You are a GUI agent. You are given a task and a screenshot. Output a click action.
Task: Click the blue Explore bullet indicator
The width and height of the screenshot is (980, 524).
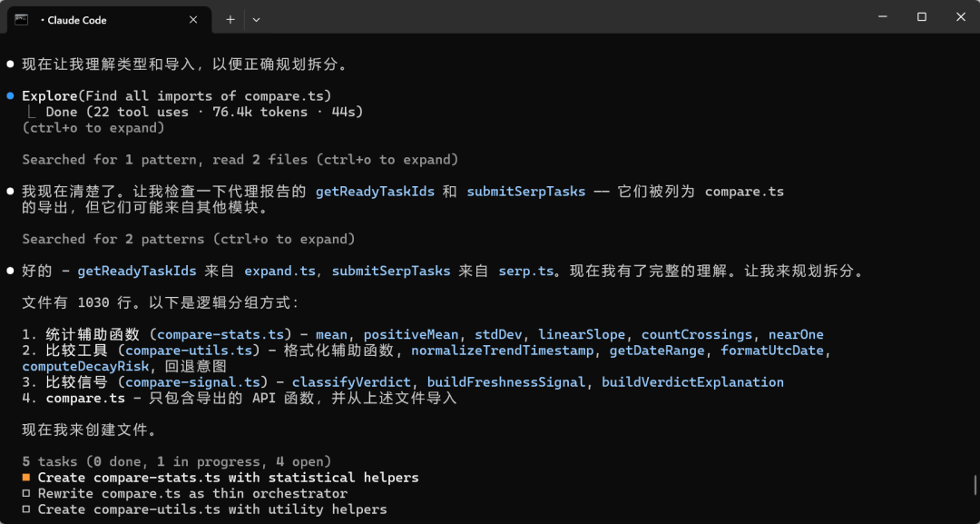click(x=10, y=95)
